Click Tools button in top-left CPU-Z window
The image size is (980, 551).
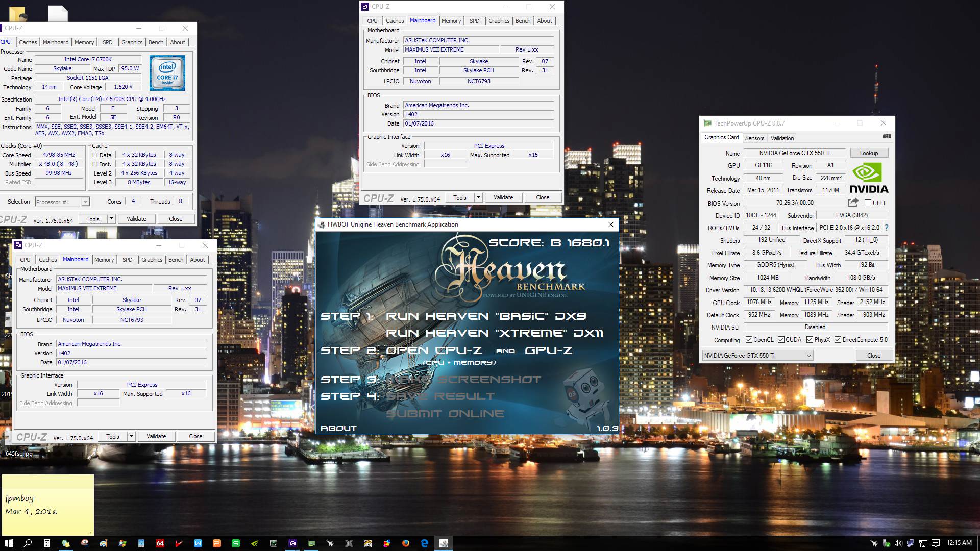click(93, 219)
